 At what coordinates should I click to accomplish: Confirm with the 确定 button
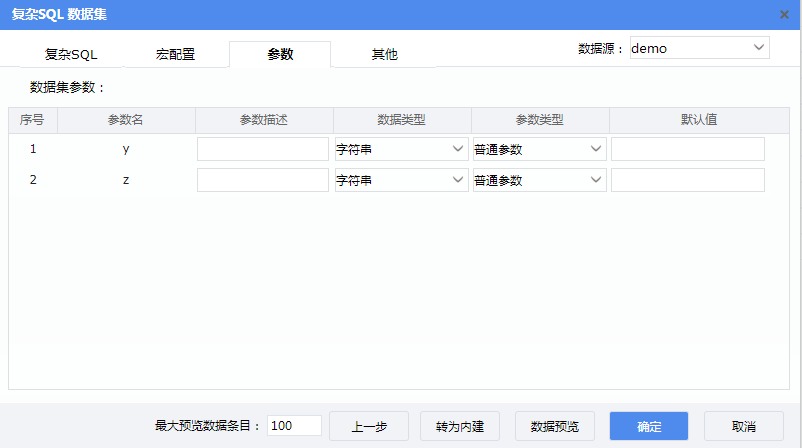tap(649, 426)
